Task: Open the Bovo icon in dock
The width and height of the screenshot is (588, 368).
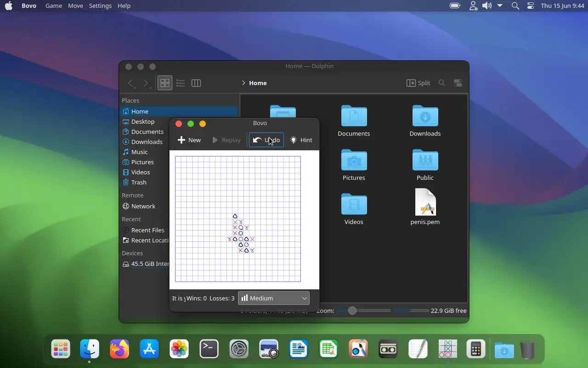Action: tap(447, 349)
